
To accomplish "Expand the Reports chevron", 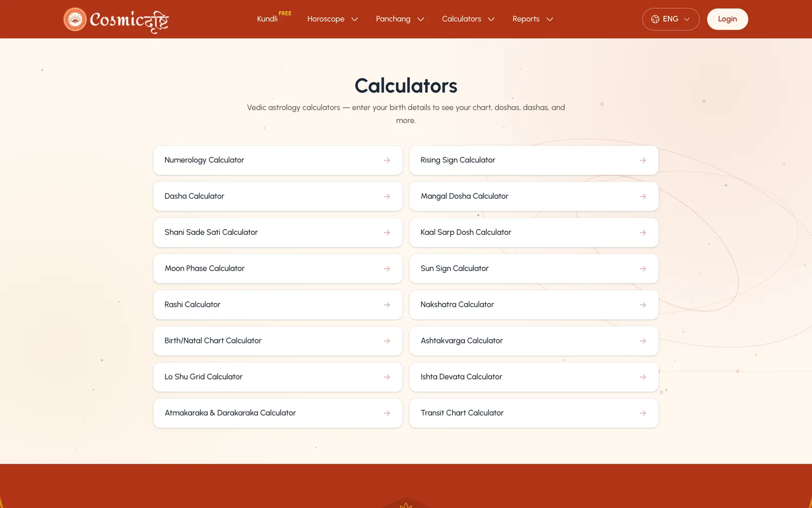I will pyautogui.click(x=550, y=19).
